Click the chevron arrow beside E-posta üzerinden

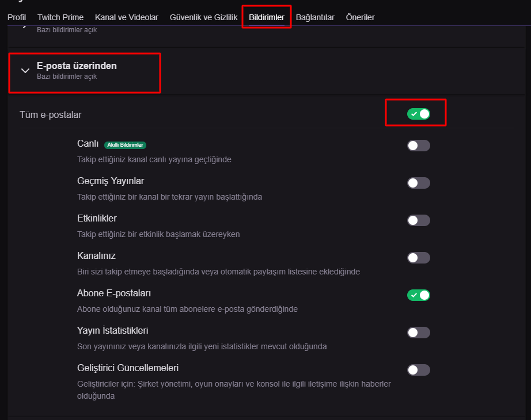point(25,71)
